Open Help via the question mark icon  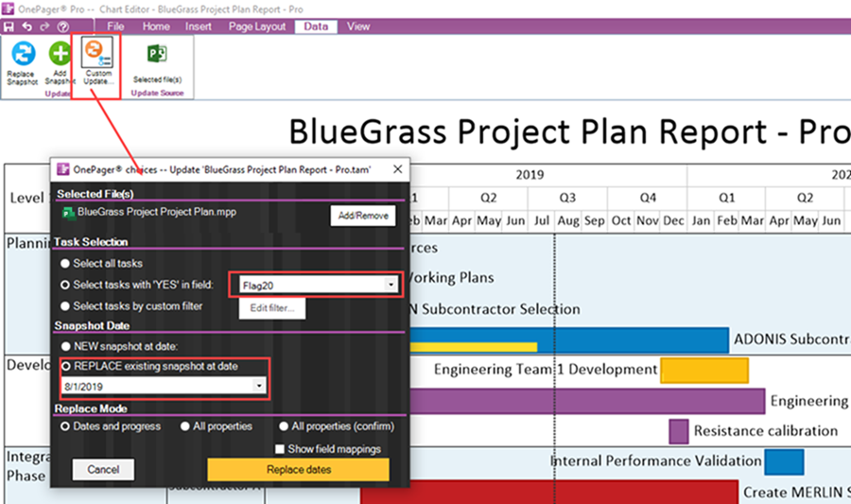click(63, 26)
